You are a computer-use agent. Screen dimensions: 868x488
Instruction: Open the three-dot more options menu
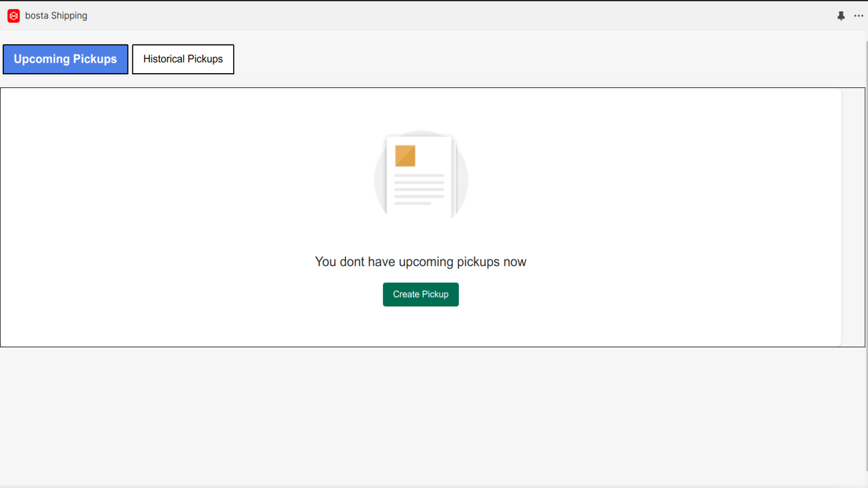[x=858, y=16]
